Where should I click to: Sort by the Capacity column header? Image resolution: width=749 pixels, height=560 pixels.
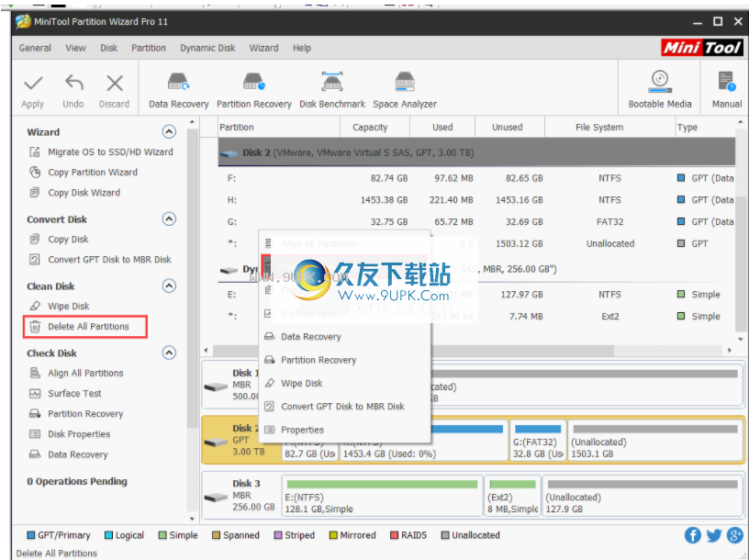[375, 127]
